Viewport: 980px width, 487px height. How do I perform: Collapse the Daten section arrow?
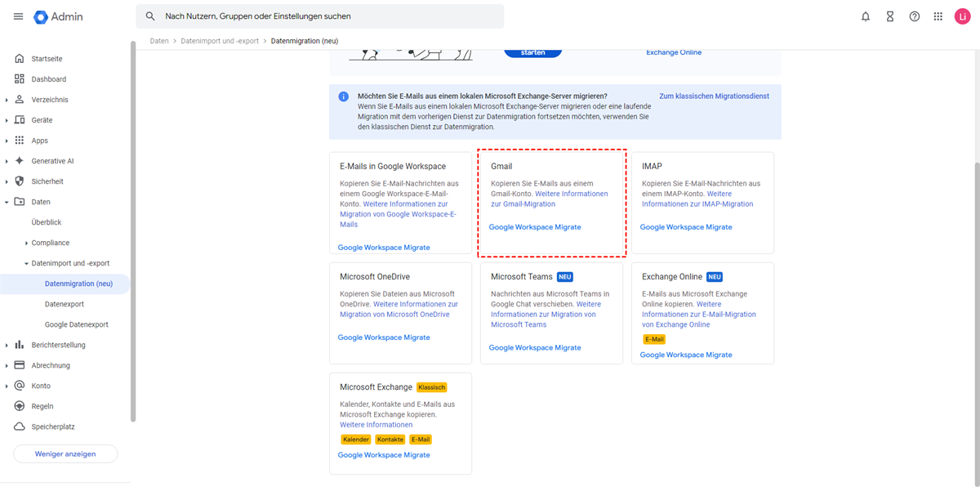7,202
